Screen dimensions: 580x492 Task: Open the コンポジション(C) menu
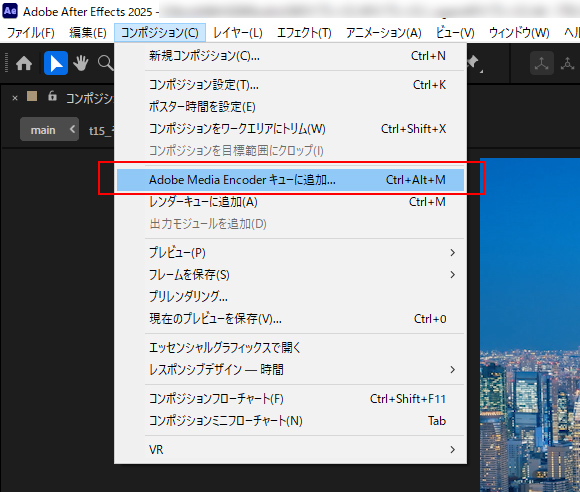tap(160, 33)
